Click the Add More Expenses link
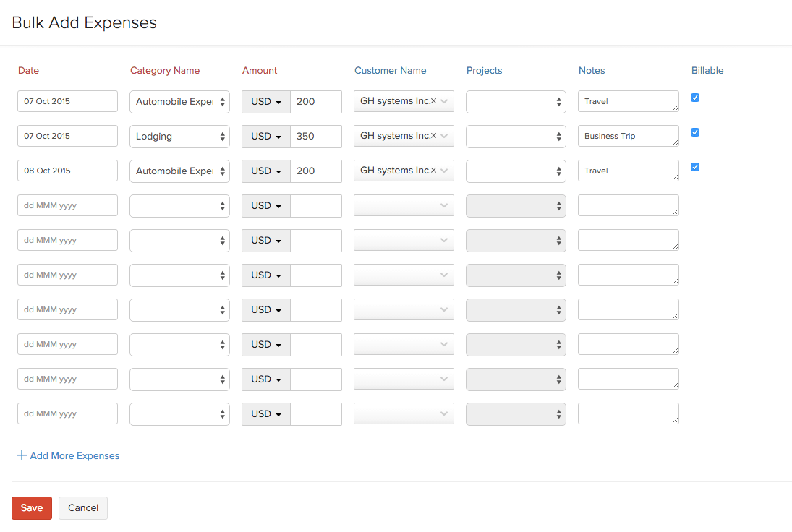Image resolution: width=792 pixels, height=532 pixels. click(74, 456)
